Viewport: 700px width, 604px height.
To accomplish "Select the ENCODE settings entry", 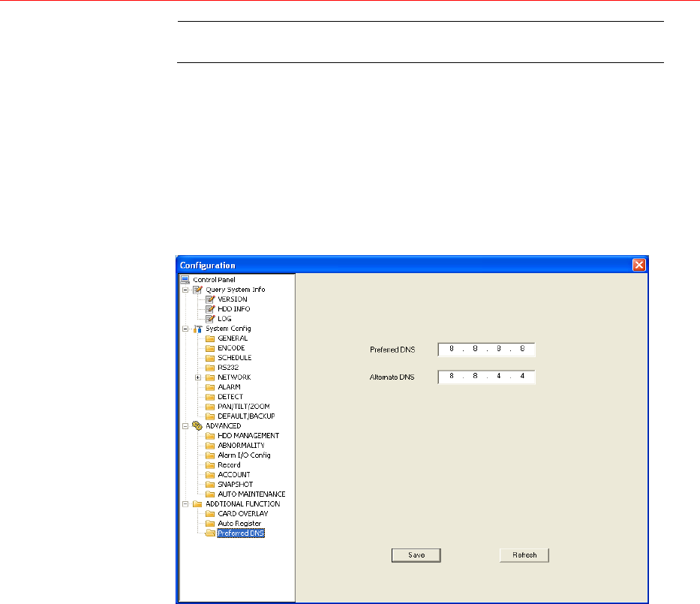I will point(231,348).
